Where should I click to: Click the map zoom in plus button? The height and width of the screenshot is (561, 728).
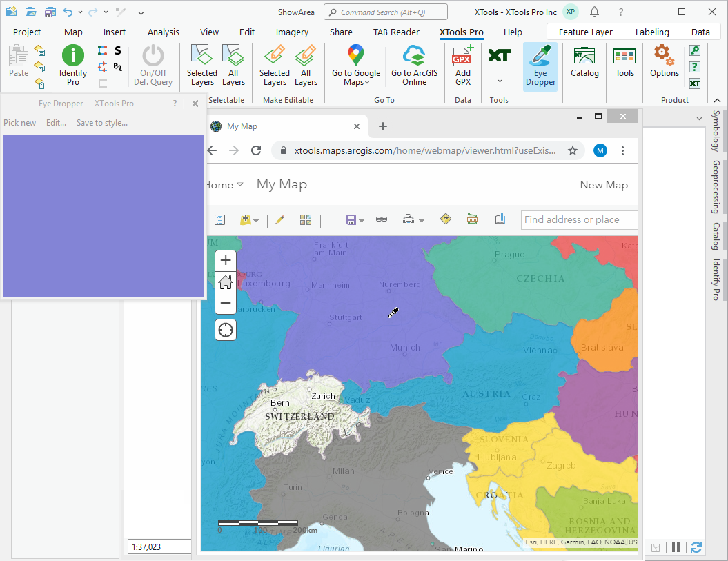226,261
